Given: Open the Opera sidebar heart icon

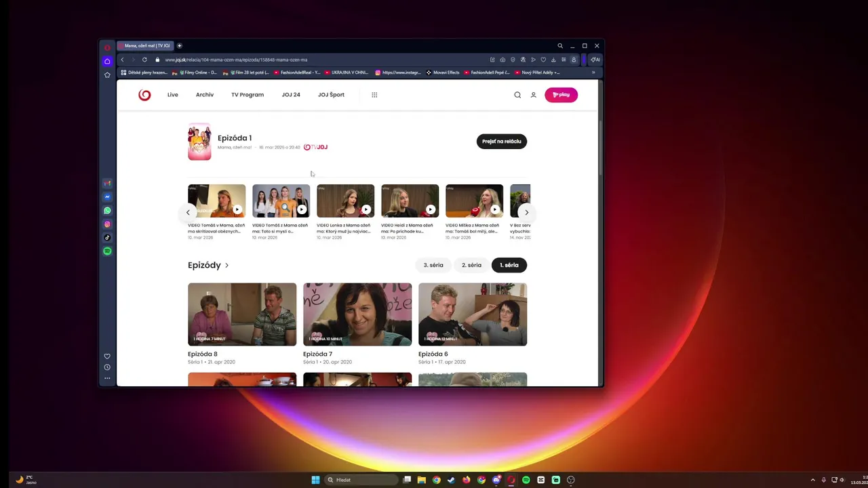Looking at the screenshot, I should [x=107, y=357].
